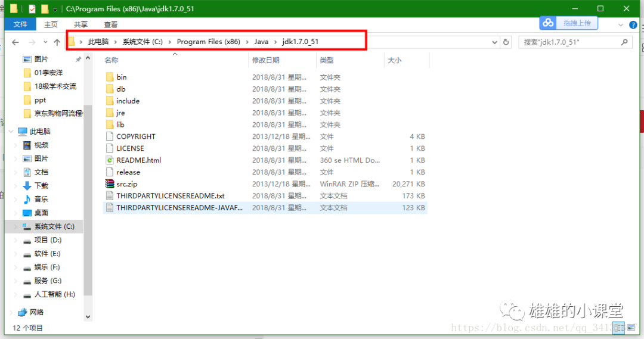
Task: Click navigation pane scroll down arrow
Action: tap(88, 317)
